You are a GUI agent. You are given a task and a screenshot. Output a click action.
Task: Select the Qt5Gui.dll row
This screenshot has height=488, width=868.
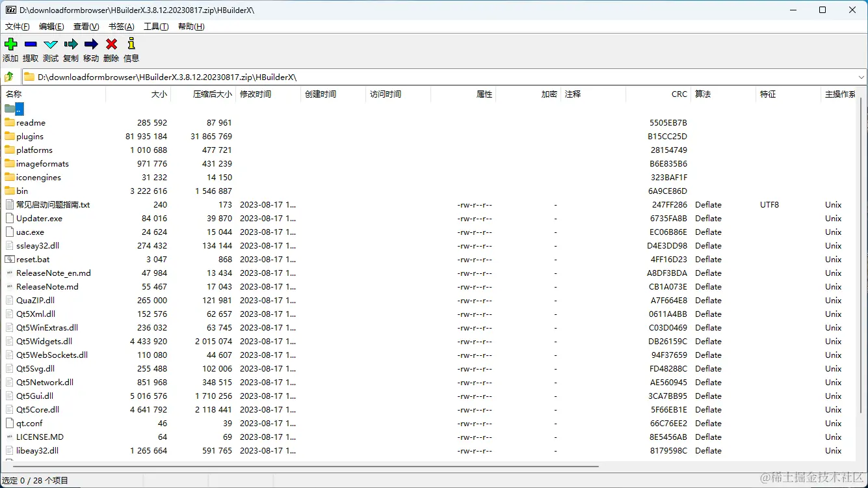(429, 396)
